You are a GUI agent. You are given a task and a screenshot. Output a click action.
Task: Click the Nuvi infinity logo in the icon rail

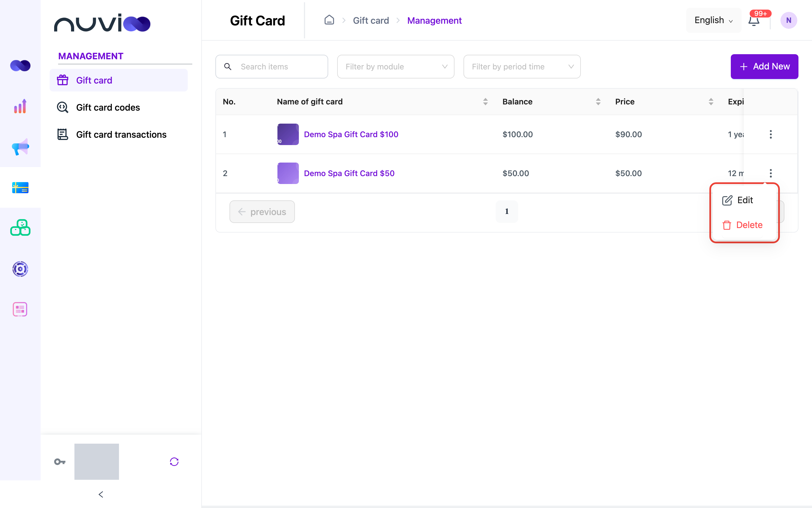tap(20, 65)
